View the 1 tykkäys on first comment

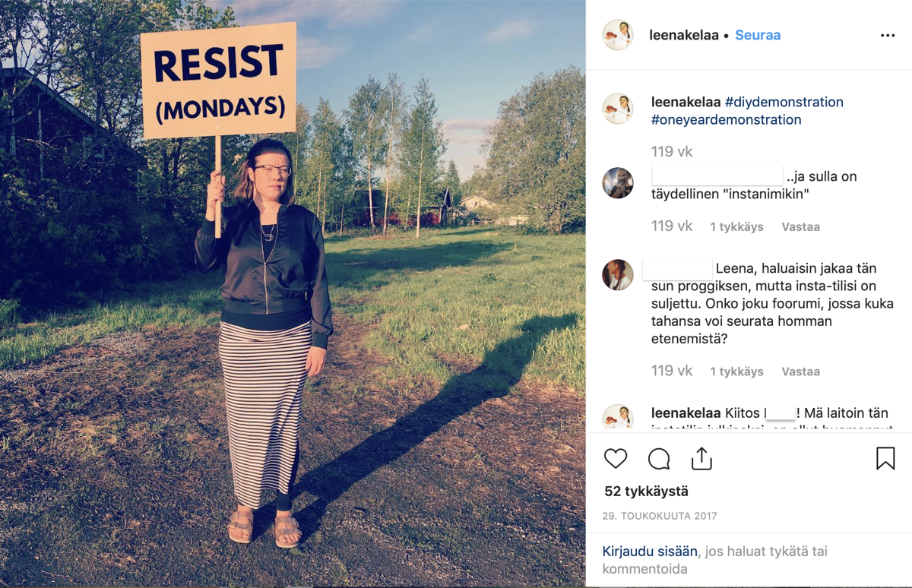coord(736,226)
